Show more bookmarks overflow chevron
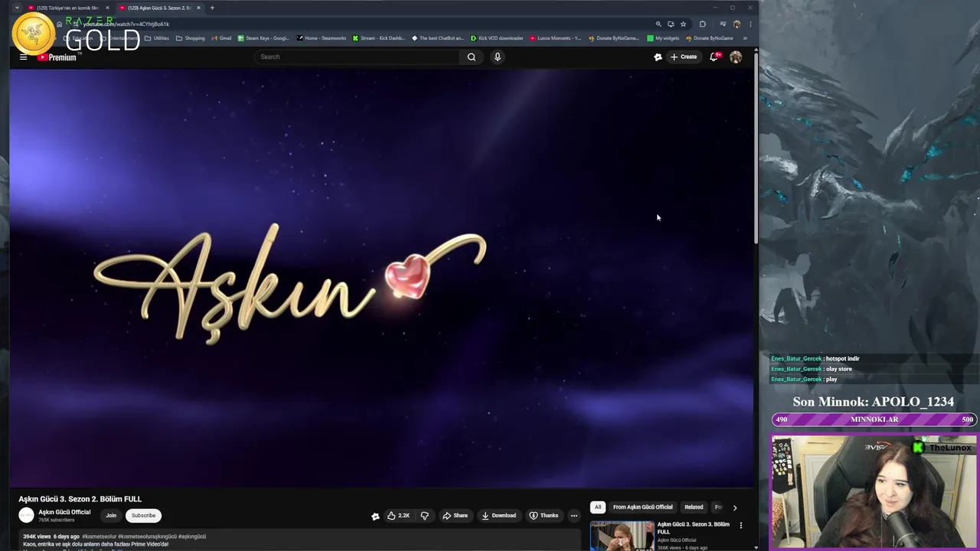Image resolution: width=980 pixels, height=551 pixels. coord(745,38)
